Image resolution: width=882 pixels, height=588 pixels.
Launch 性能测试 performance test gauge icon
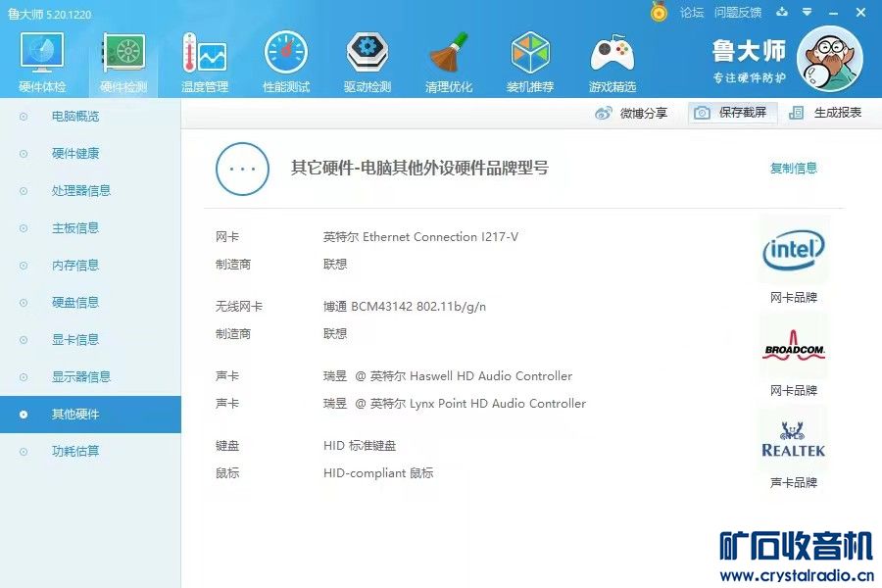[286, 62]
